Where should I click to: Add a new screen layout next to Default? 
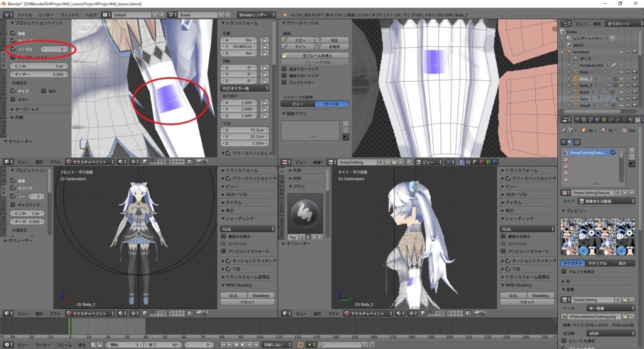click(x=155, y=15)
